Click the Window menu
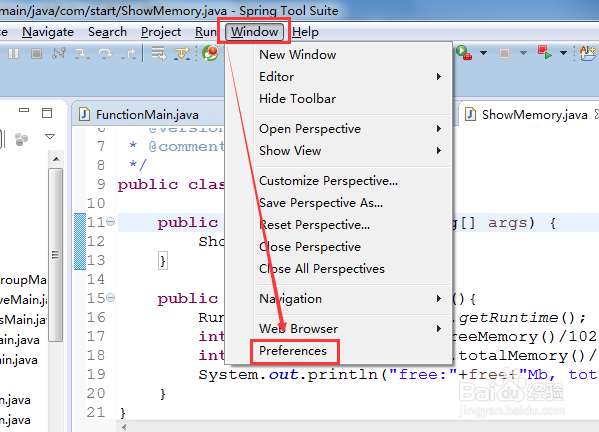The width and height of the screenshot is (599, 432). tap(254, 32)
